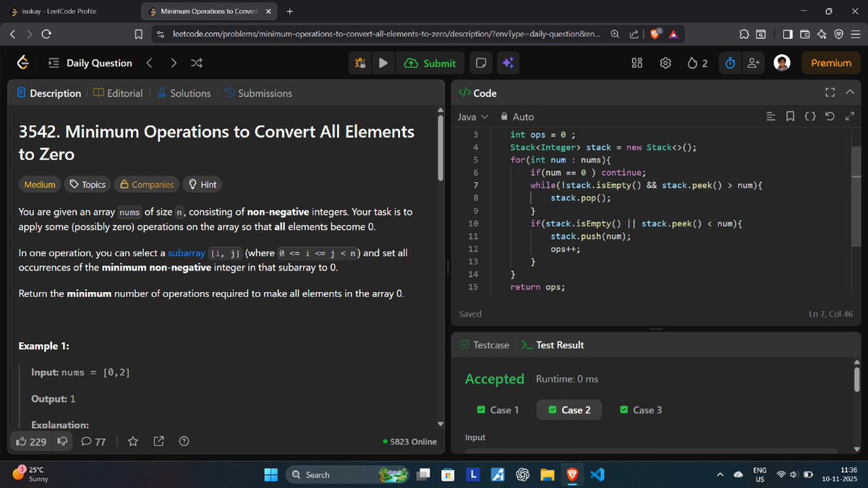Viewport: 868px width, 488px height.
Task: Switch to the Submissions tab
Action: [x=258, y=93]
